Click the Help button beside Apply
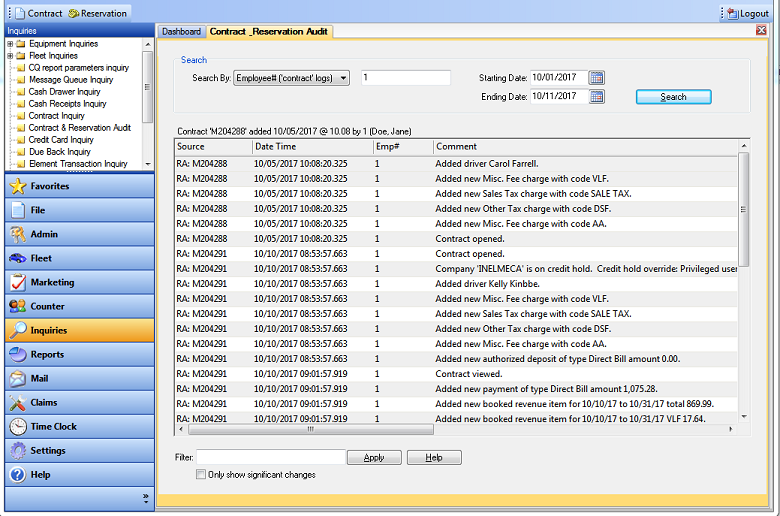 click(434, 457)
